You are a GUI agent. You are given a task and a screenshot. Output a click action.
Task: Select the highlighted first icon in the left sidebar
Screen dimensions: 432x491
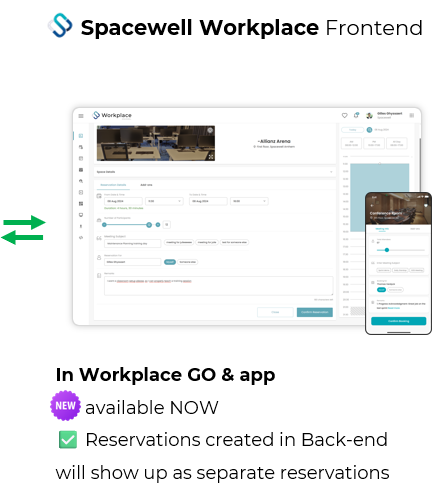pyautogui.click(x=81, y=136)
